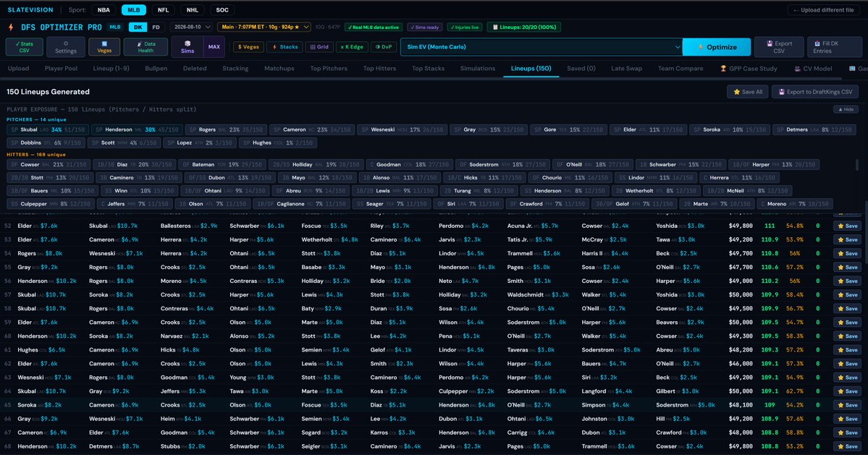Screen dimensions: 868x455
Task: Save lineup 64 with its star button
Action: point(848,391)
